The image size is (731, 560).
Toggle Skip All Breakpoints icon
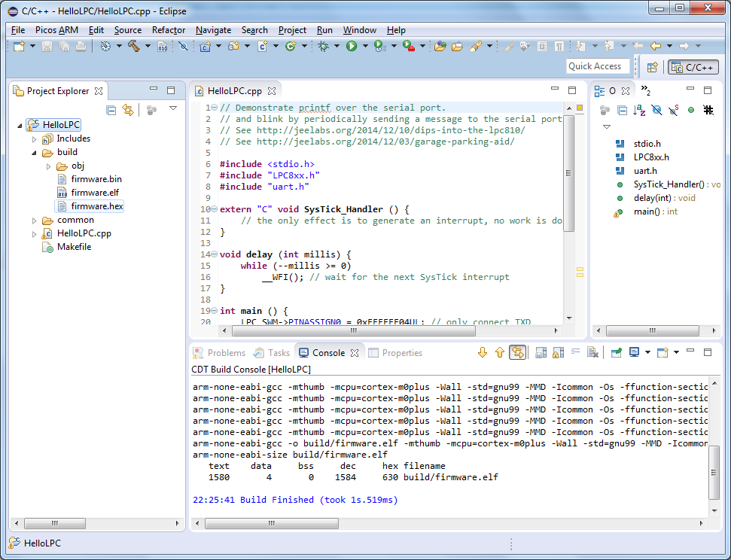pos(183,46)
